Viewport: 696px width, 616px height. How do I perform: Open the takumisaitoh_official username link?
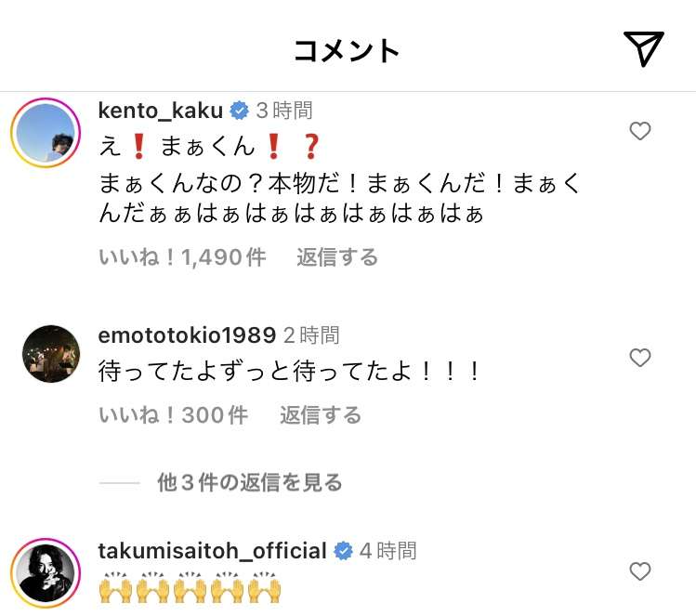(x=212, y=551)
